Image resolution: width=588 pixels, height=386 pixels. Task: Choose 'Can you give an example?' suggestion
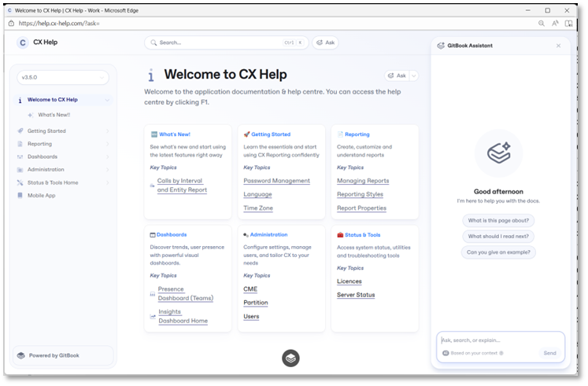click(498, 252)
